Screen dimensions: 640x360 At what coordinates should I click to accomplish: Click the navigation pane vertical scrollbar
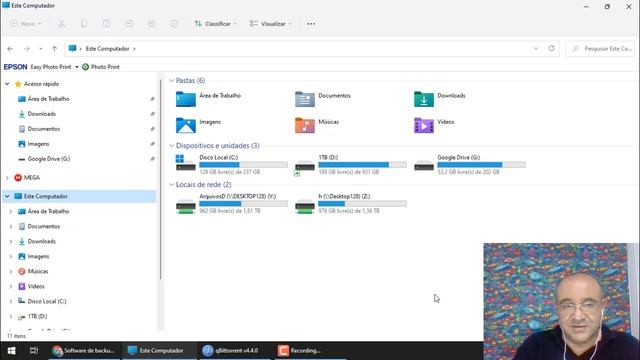click(x=161, y=180)
